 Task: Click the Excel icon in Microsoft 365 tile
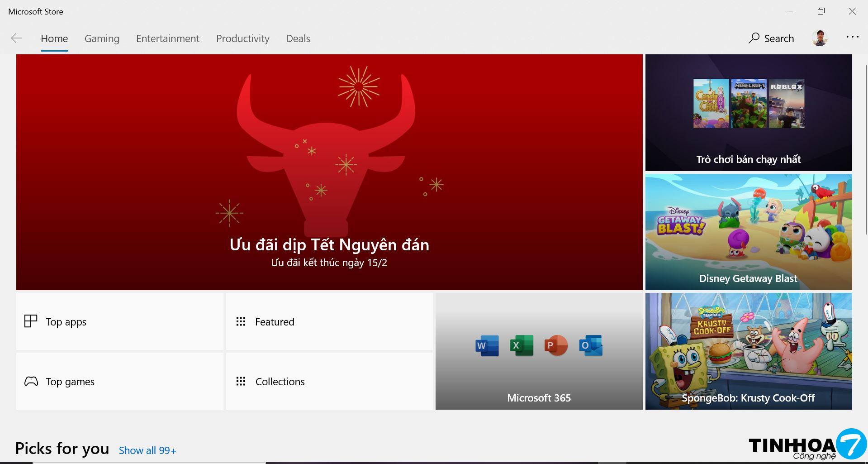coord(522,346)
